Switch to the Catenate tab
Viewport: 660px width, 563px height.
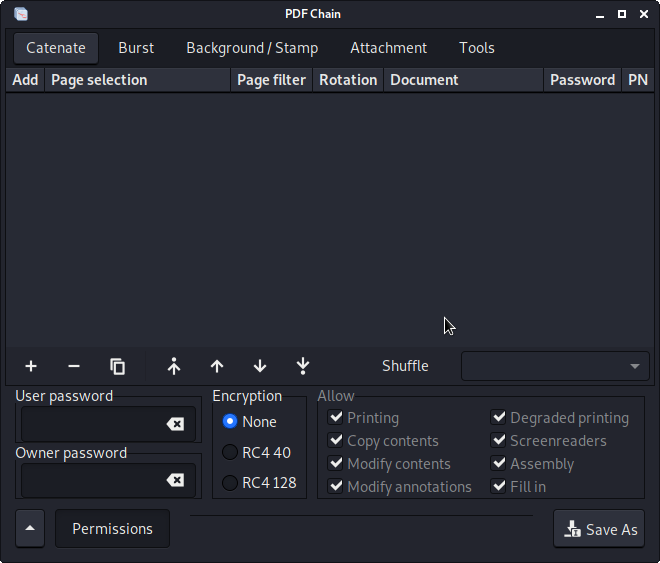coord(56,48)
